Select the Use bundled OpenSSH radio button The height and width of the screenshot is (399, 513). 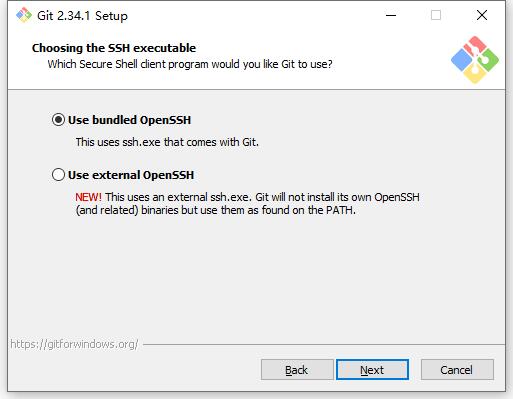coord(58,120)
